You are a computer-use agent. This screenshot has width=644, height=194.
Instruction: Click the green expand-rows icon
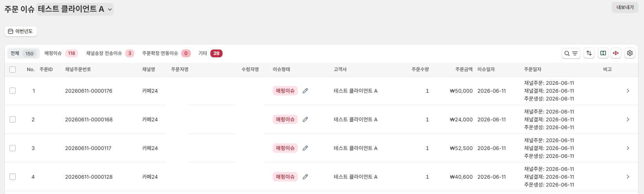[603, 53]
